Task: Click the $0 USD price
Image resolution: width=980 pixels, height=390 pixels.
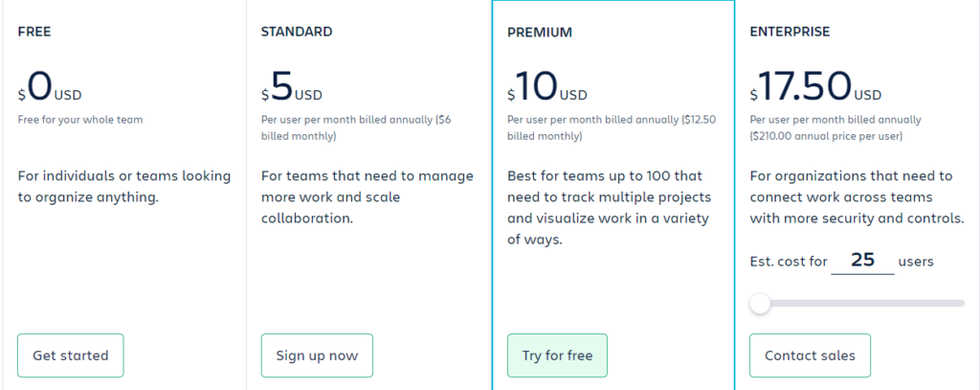Action: [50, 87]
